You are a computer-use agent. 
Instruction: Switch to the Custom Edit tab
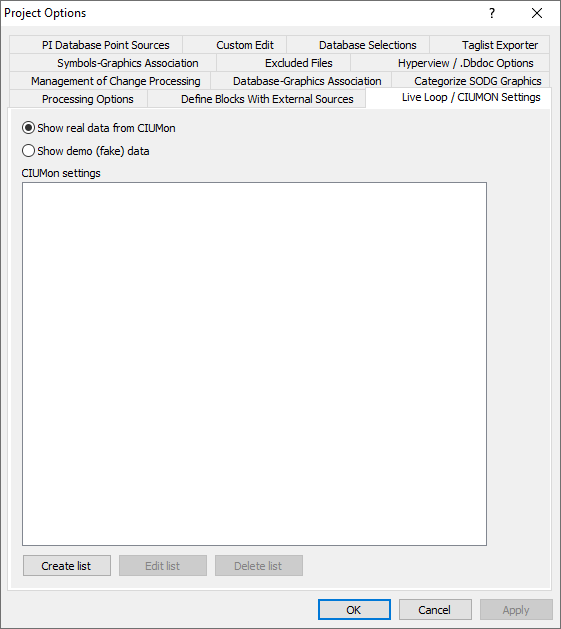click(x=235, y=45)
